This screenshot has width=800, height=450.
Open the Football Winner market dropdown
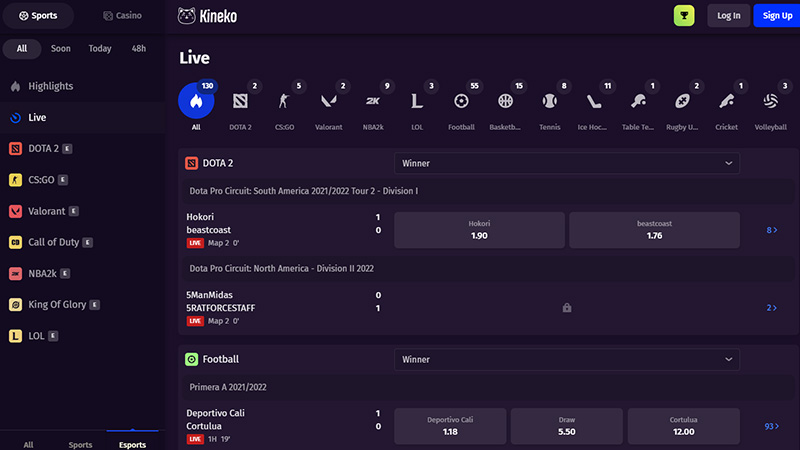(x=567, y=360)
